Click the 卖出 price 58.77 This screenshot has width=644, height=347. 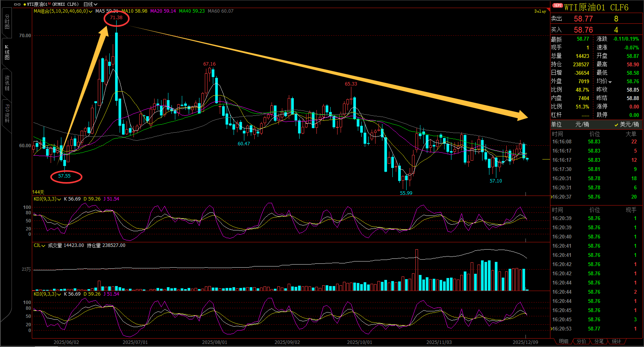pos(583,19)
